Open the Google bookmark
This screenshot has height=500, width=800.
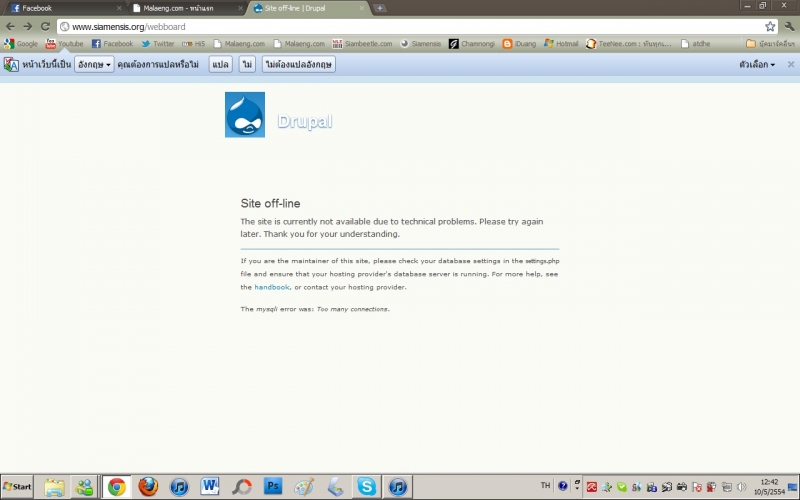21,44
